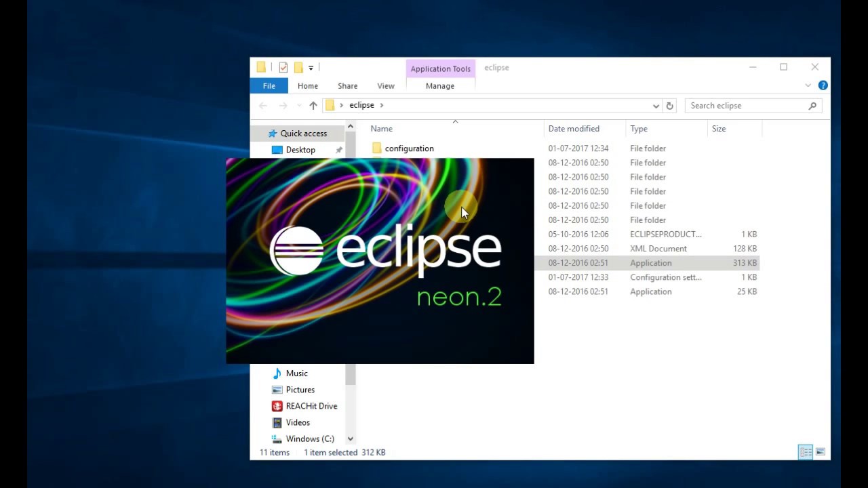Screen dimensions: 868x488
Task: Click the eclipse neon.2 splash screen
Action: 380,261
